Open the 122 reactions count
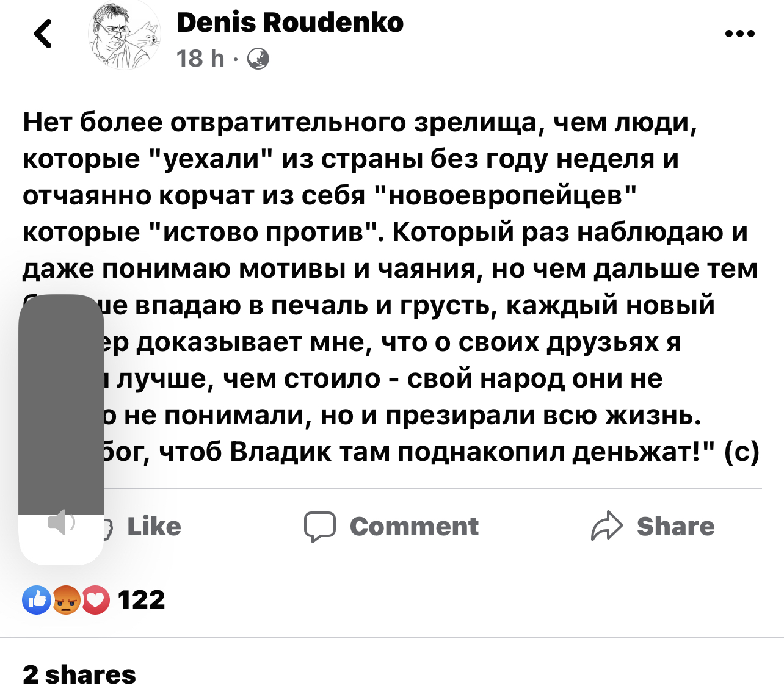Viewport: 784px width, 697px height. [x=141, y=600]
